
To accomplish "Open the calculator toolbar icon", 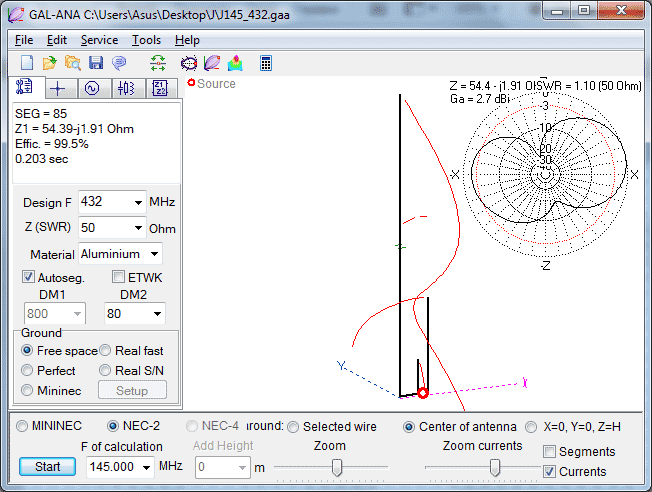I will point(266,63).
